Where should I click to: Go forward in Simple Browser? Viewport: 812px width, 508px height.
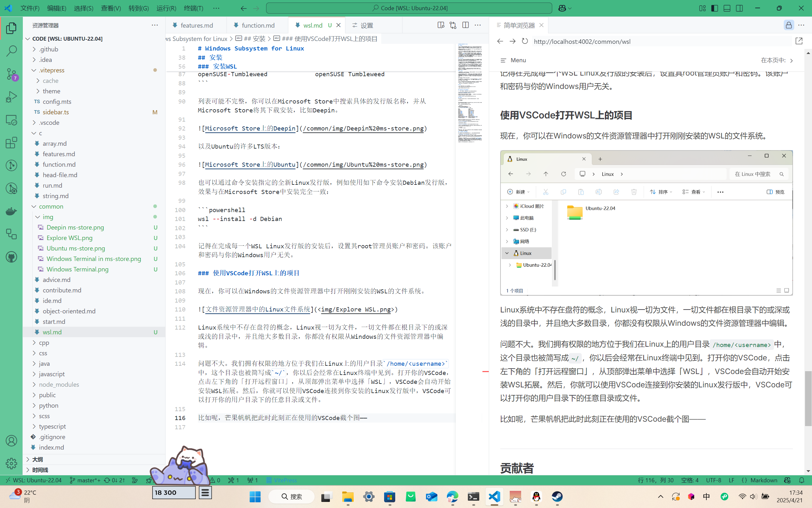pos(512,41)
